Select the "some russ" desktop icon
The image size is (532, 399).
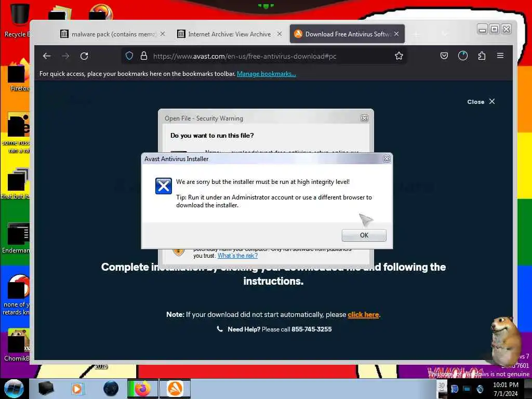(16, 132)
